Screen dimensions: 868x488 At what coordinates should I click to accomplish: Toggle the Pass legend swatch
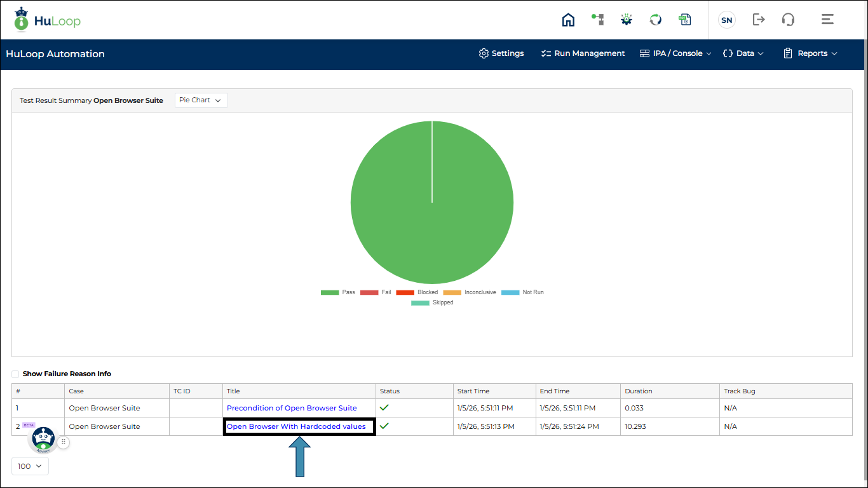pyautogui.click(x=329, y=292)
